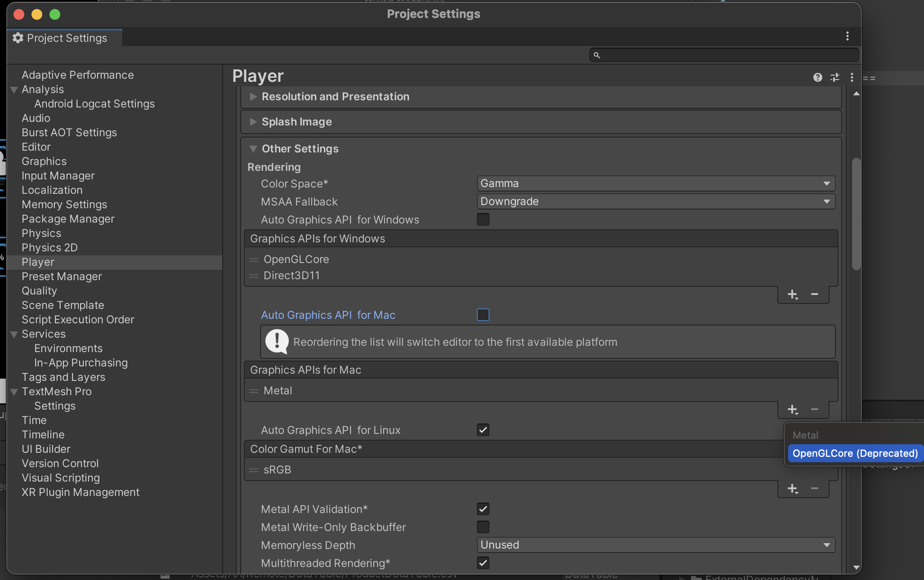Click minus under Color Gamut For Mac
The height and width of the screenshot is (580, 924).
click(x=815, y=489)
